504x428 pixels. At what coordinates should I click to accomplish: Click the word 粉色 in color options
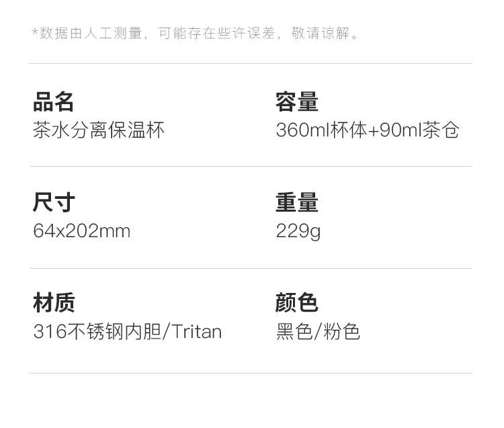coord(342,331)
